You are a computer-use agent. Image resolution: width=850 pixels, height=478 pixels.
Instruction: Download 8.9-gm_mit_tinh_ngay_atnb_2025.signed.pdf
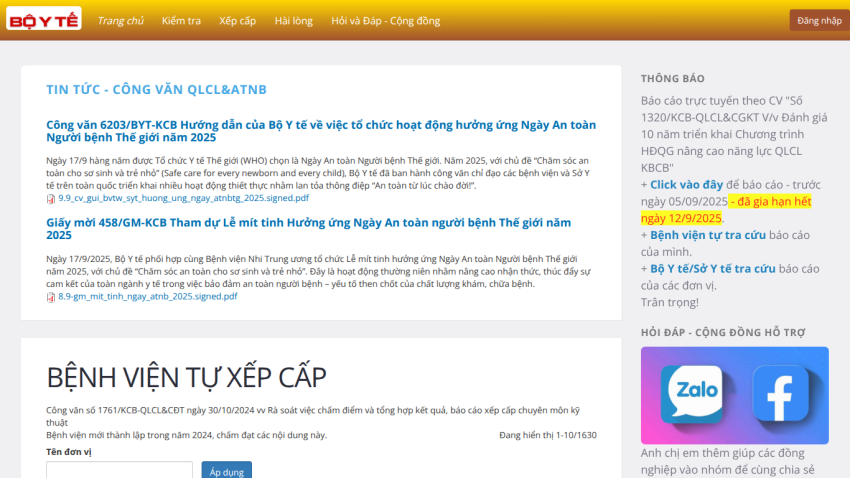tap(147, 296)
